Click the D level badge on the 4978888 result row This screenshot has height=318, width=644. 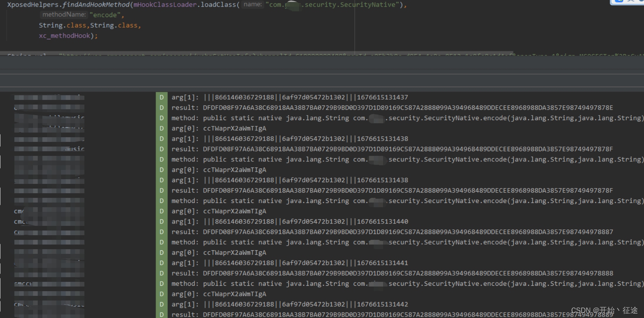click(x=161, y=273)
